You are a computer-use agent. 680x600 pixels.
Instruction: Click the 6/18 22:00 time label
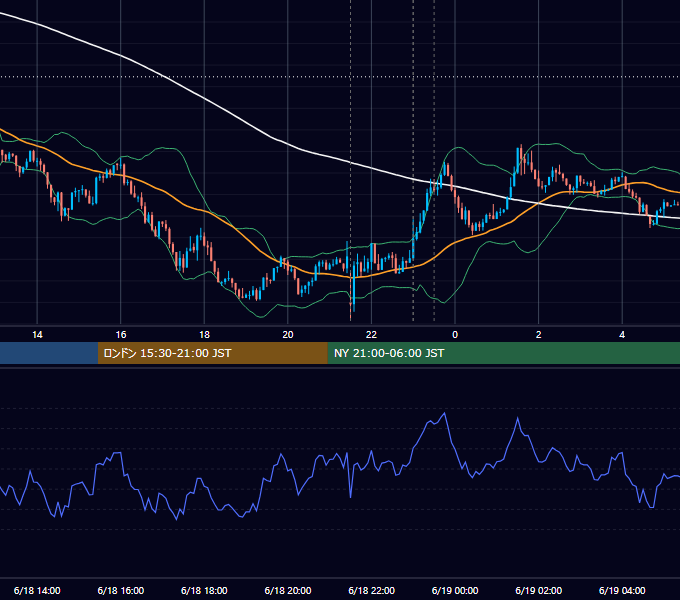[372, 590]
